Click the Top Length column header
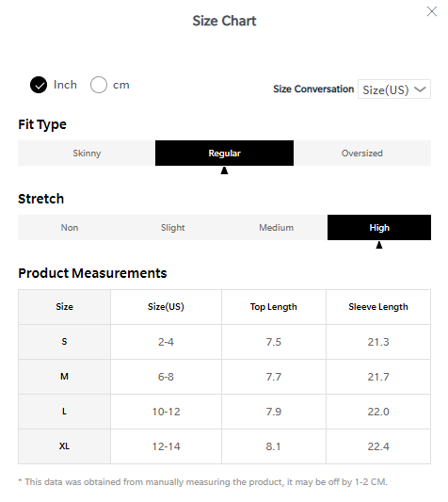This screenshot has height=502, width=448. point(274,307)
